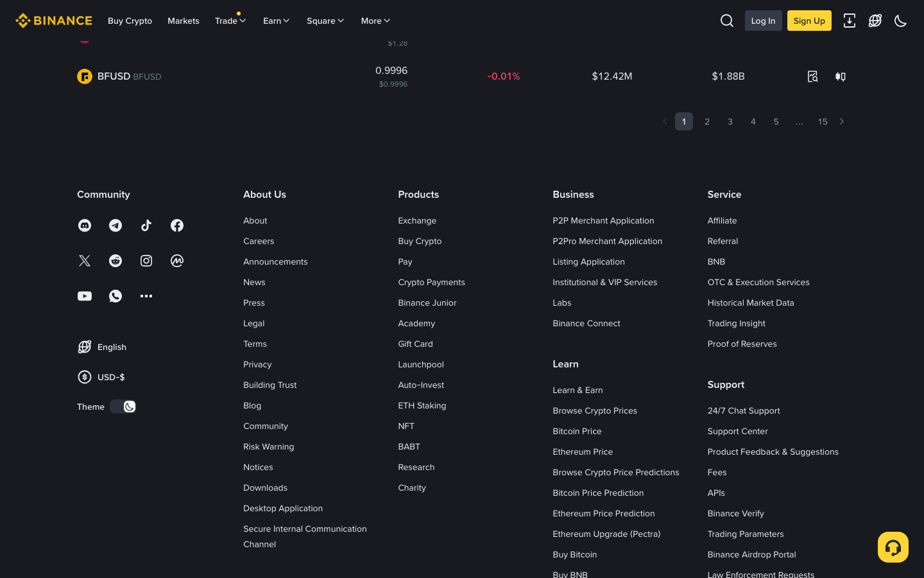Viewport: 924px width, 578px height.
Task: Open the support chat bubble icon
Action: click(x=893, y=547)
